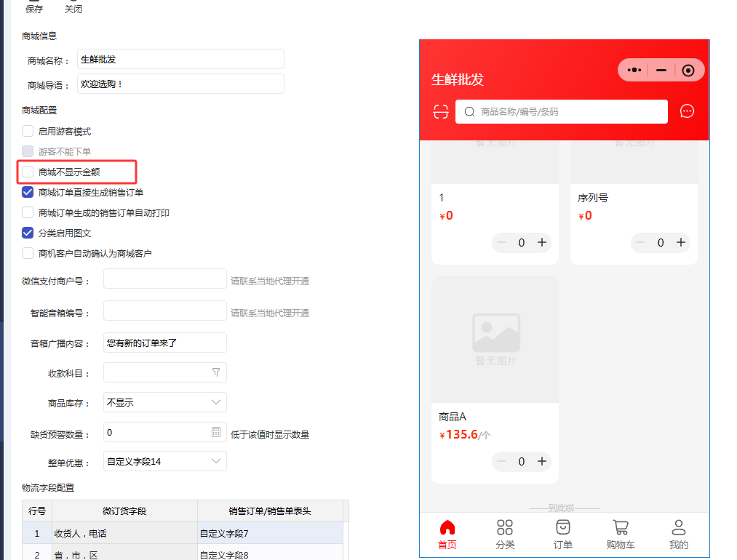Open the chat message bubble icon
Screen dimensions: 737x560
tap(687, 111)
